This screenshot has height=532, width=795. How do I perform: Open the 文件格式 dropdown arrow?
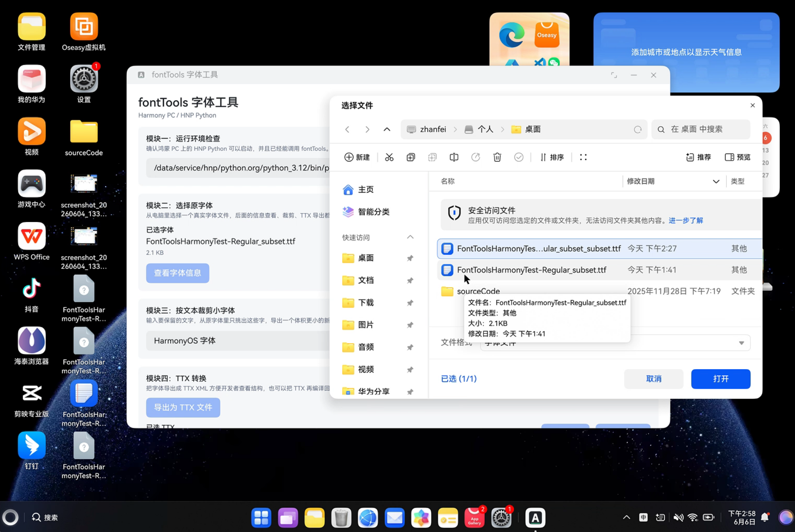coord(741,343)
